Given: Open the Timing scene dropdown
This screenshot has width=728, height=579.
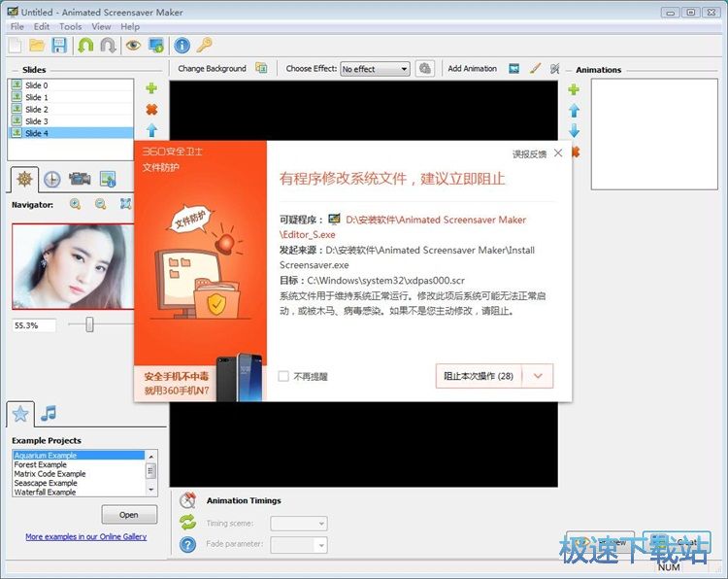Looking at the screenshot, I should tap(299, 524).
